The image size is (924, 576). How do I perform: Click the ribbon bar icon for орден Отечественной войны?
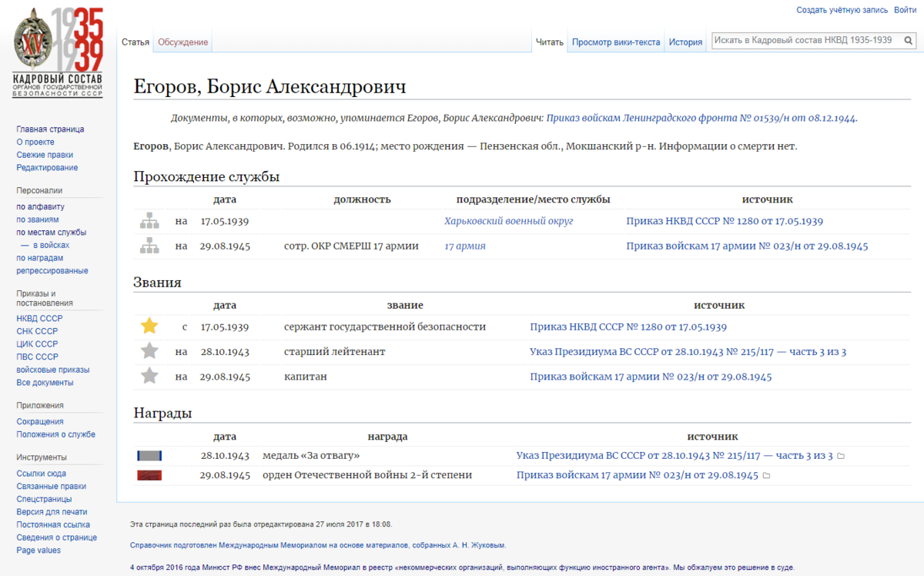(x=149, y=475)
